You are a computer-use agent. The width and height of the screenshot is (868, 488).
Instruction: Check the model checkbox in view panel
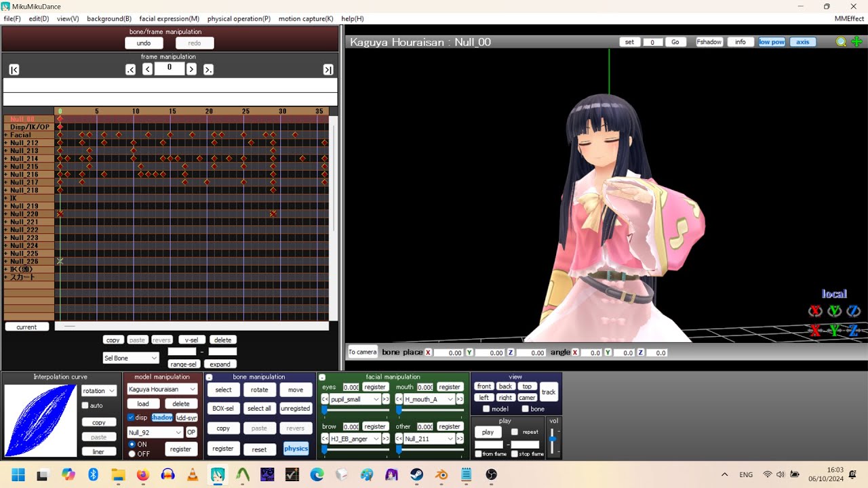pos(486,409)
